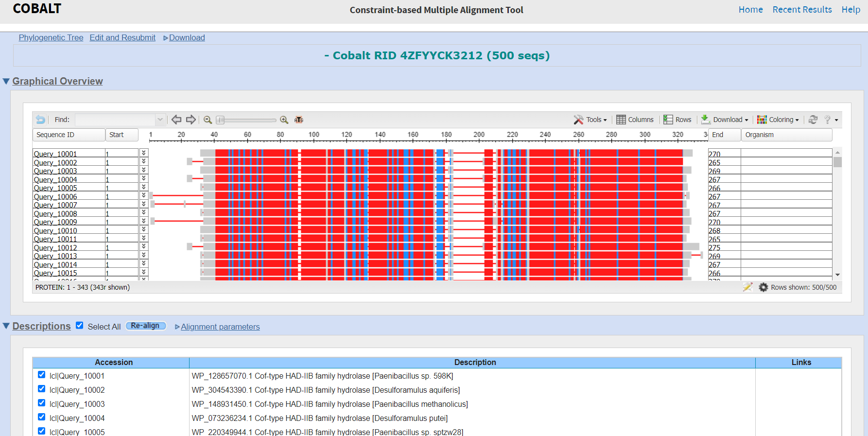
Task: Expand row options for Query_10004
Action: (x=144, y=178)
